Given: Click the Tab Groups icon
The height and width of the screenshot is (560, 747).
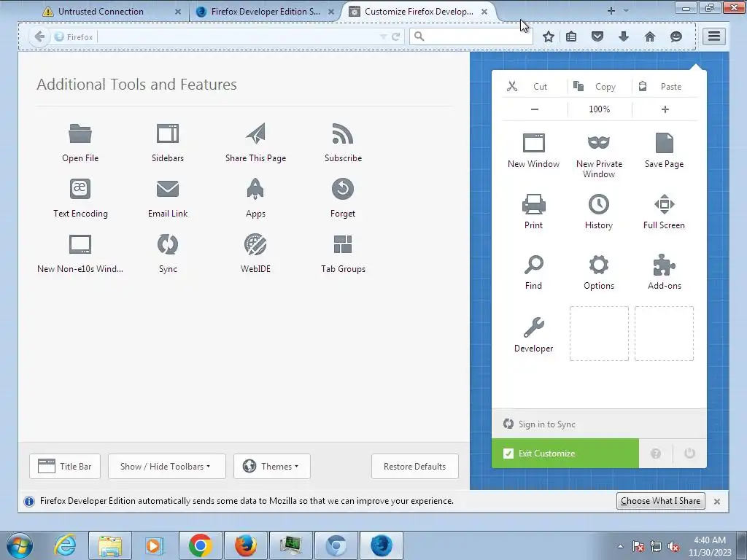Looking at the screenshot, I should coord(343,244).
